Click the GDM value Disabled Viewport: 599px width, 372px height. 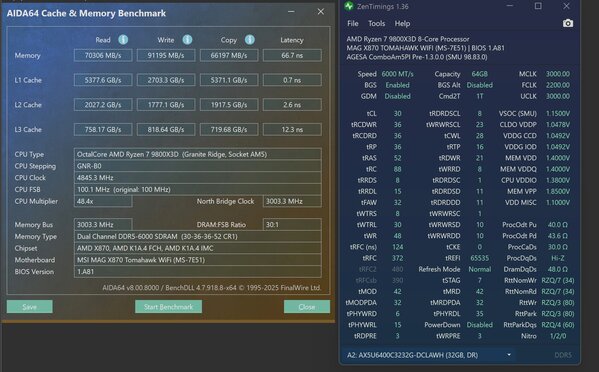(397, 96)
